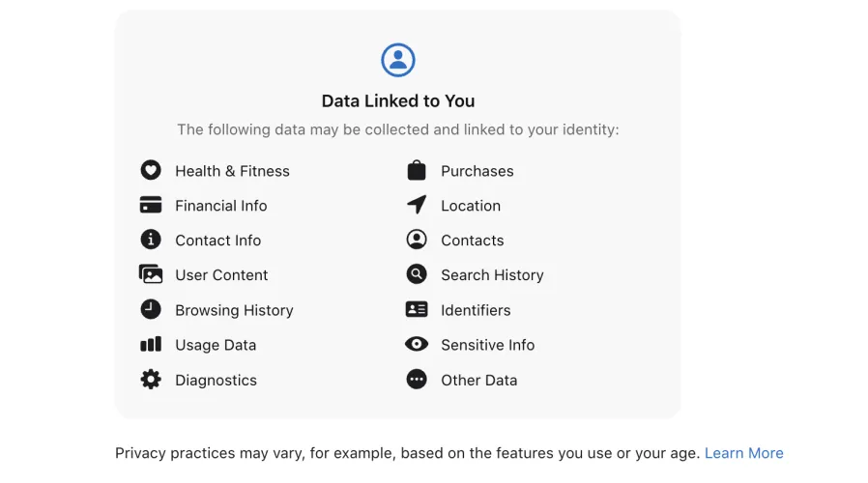
Task: Select the Browsing History label
Action: point(234,310)
